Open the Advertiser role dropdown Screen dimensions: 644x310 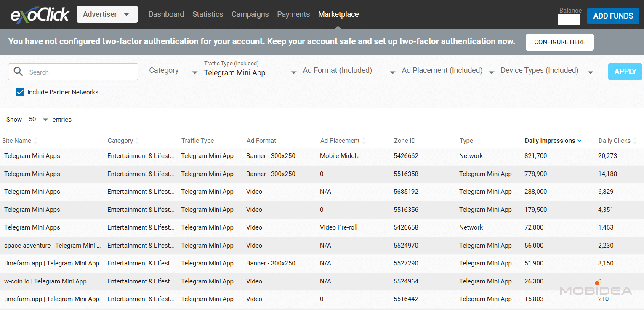[107, 14]
